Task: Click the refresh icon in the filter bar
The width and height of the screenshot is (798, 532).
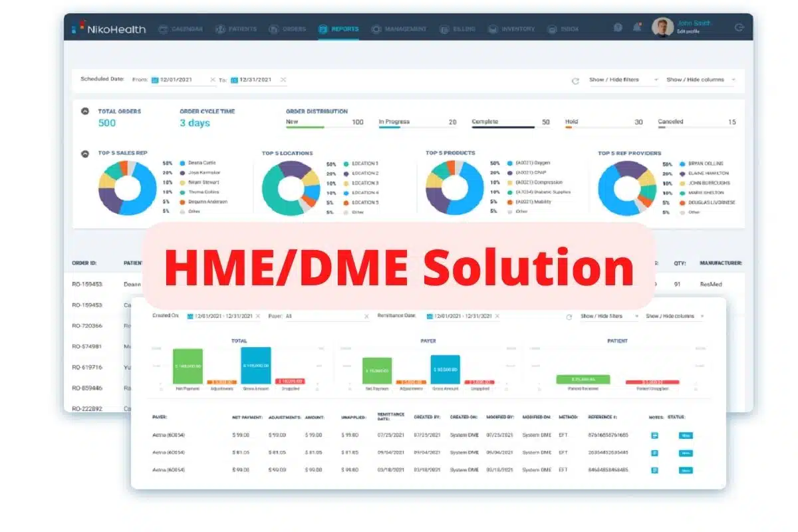Action: pyautogui.click(x=575, y=80)
